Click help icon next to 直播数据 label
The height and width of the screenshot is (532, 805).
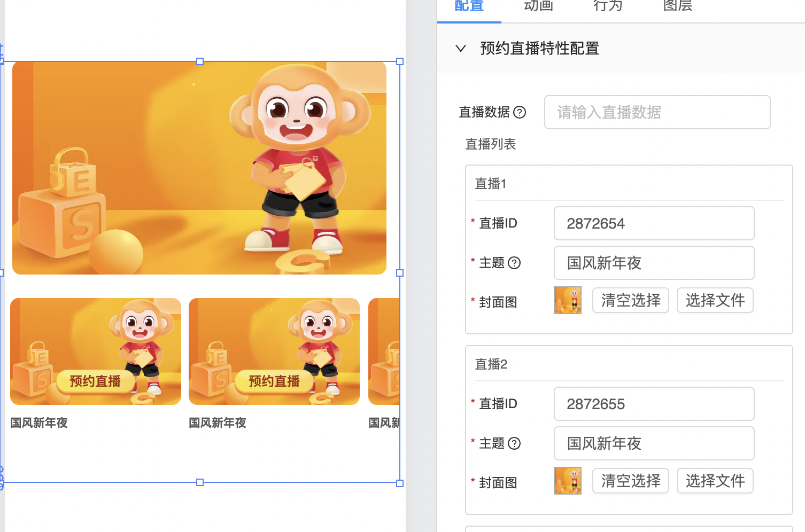(x=520, y=112)
